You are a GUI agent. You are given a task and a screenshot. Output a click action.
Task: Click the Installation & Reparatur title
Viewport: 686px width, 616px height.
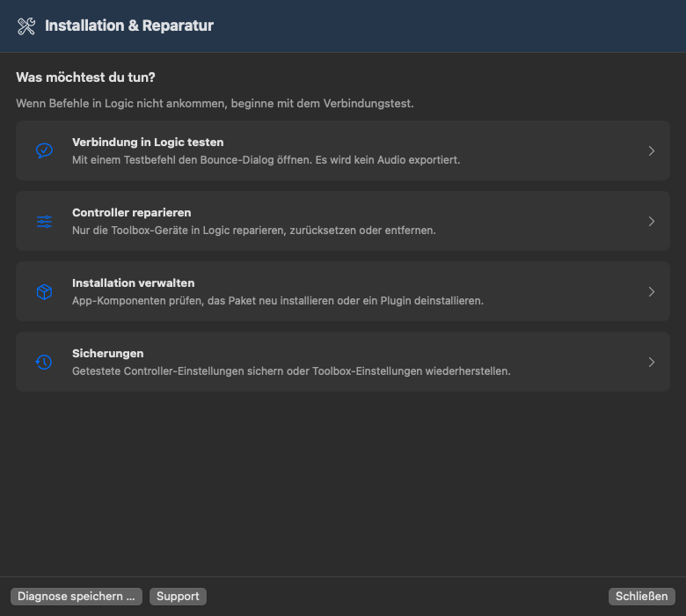[x=129, y=26]
